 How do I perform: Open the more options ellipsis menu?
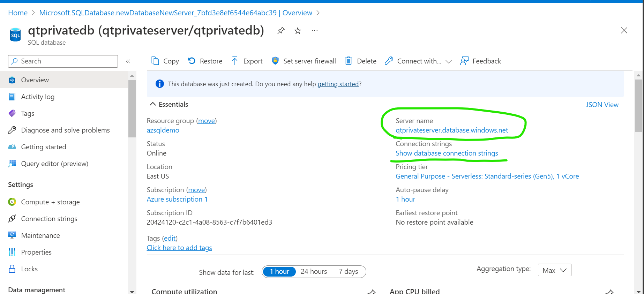click(315, 30)
